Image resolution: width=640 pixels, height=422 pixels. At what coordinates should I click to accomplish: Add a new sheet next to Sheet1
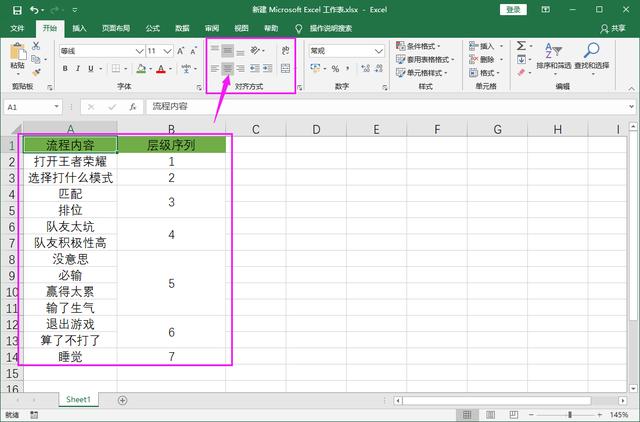122,399
